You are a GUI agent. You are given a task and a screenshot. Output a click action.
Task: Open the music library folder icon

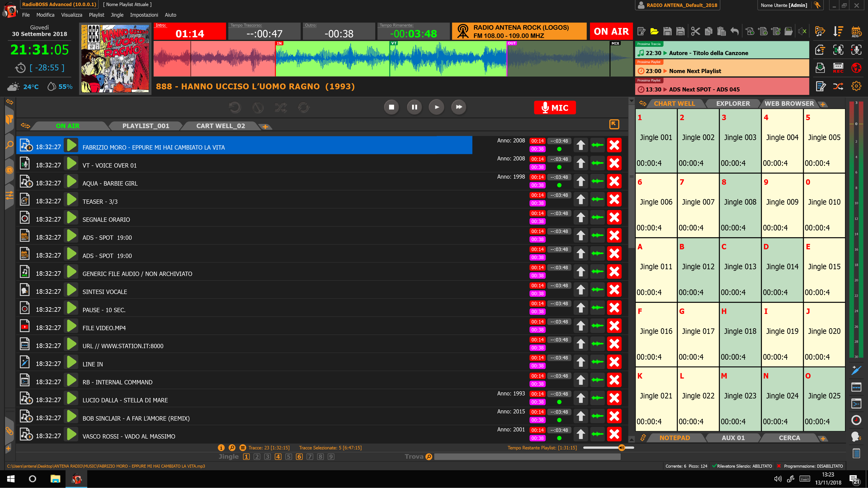820,31
